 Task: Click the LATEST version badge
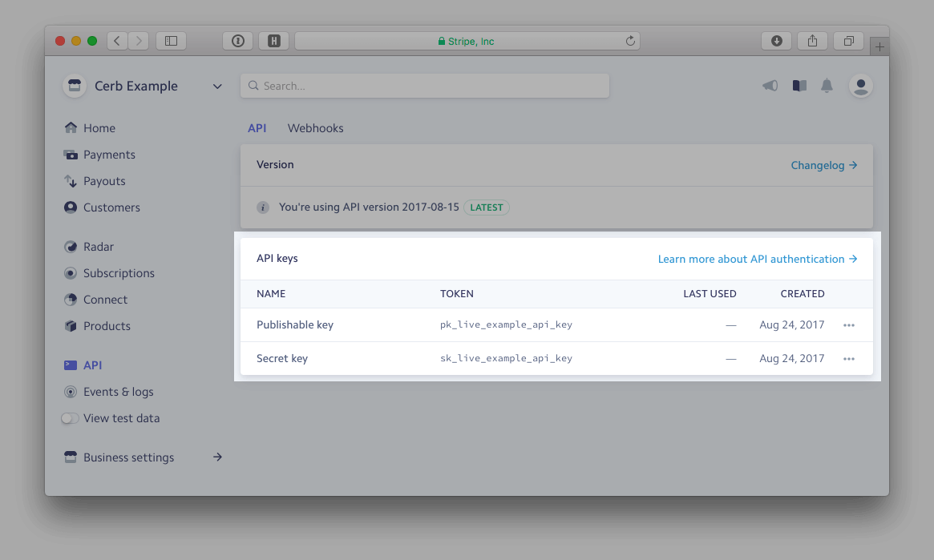point(486,207)
